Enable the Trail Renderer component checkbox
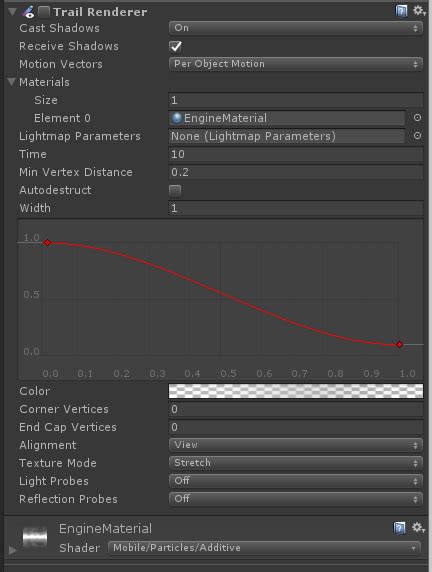This screenshot has height=572, width=432. coord(44,12)
